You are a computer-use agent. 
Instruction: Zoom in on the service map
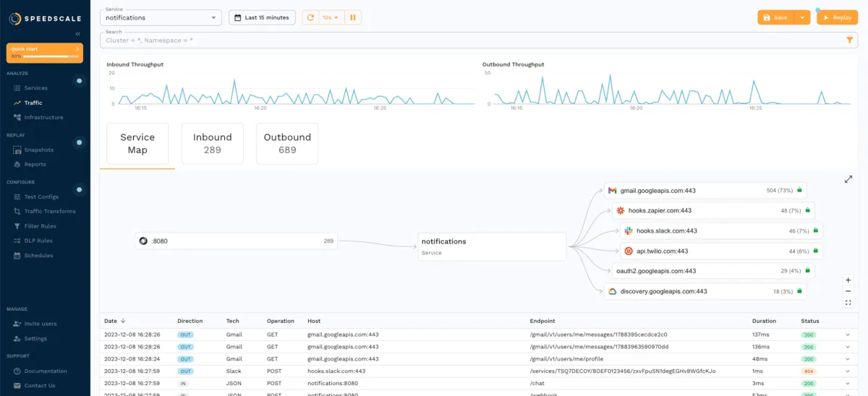point(848,280)
